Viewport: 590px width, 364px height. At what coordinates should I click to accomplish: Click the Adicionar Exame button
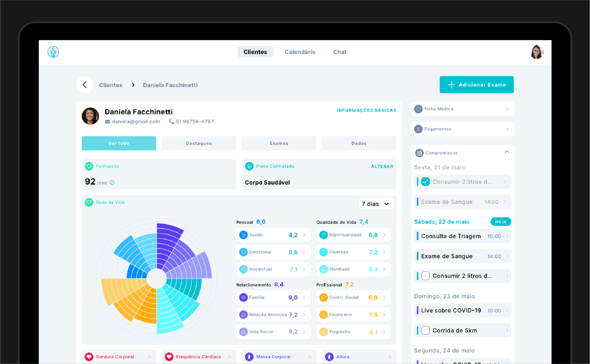coord(476,85)
